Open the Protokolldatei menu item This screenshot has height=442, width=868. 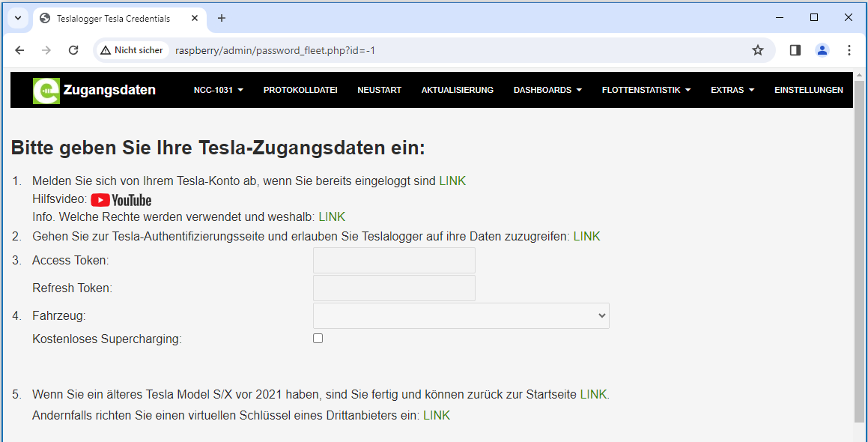[x=300, y=90]
